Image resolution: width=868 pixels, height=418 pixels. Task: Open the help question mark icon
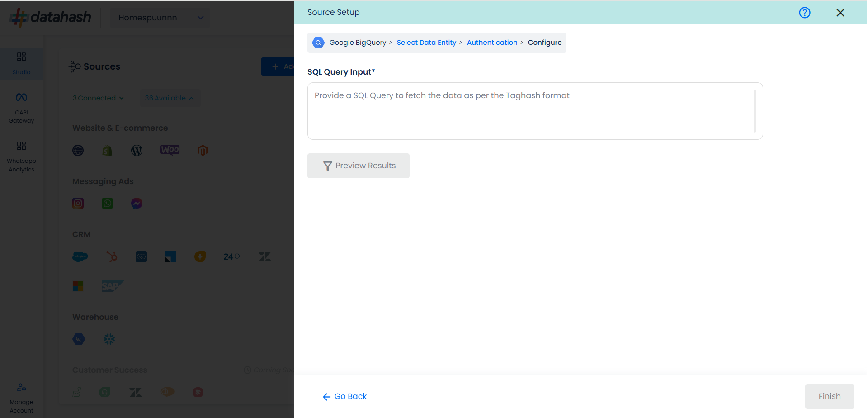click(805, 13)
